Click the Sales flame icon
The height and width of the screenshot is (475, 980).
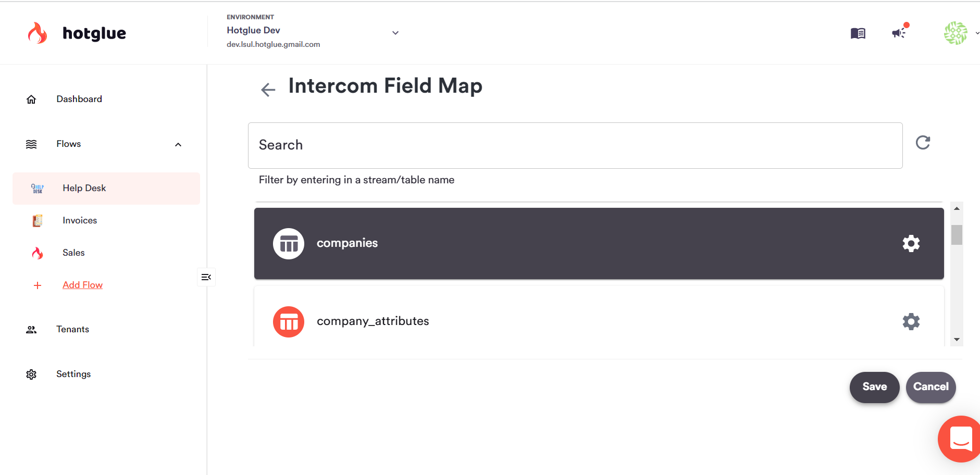[x=38, y=253]
